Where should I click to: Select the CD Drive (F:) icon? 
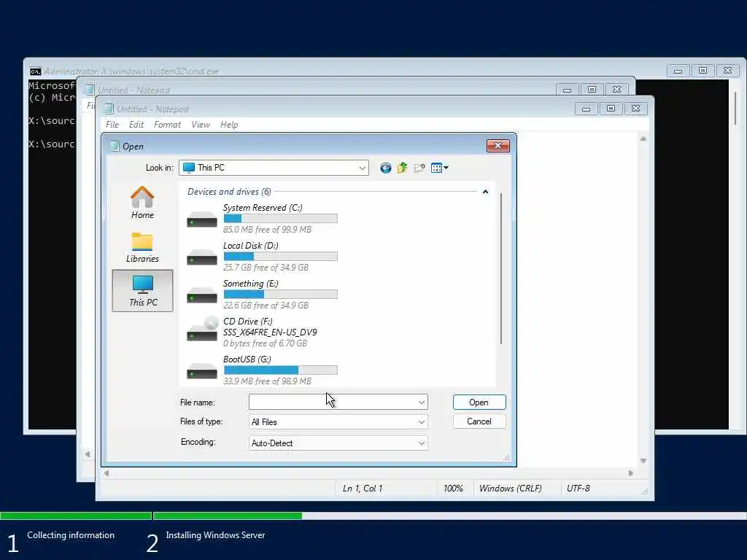[x=202, y=330]
